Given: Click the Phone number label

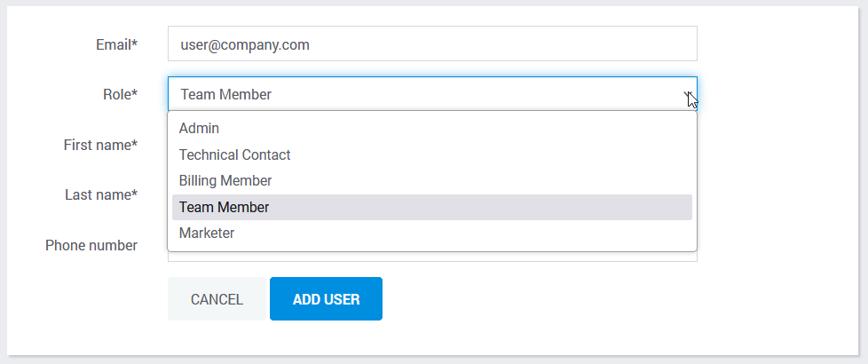Looking at the screenshot, I should [91, 245].
